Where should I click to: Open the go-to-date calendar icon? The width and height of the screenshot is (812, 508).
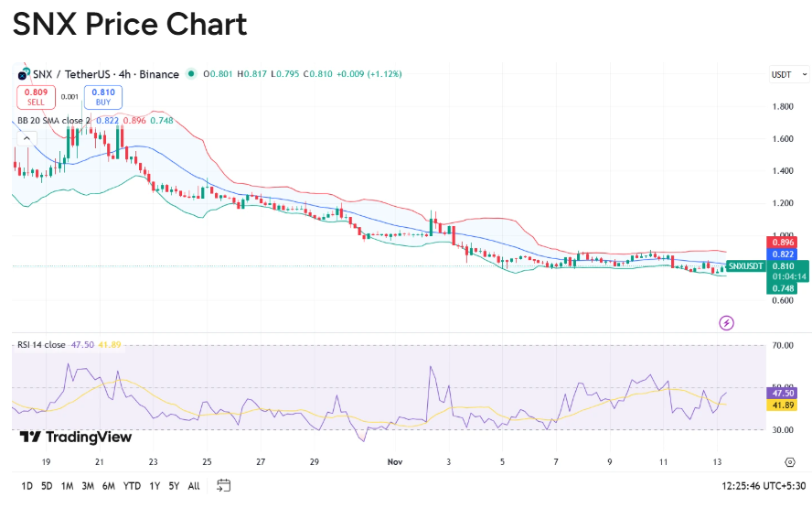click(224, 485)
